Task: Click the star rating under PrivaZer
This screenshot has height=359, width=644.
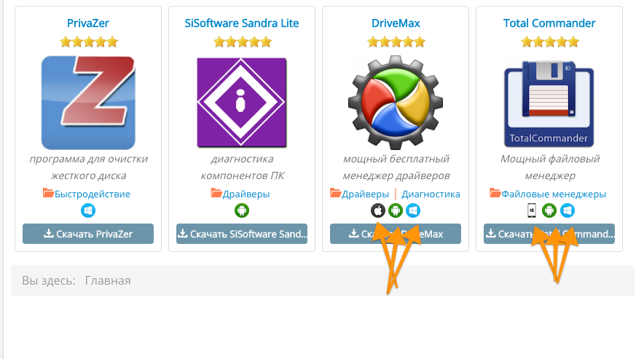Action: coord(89,42)
